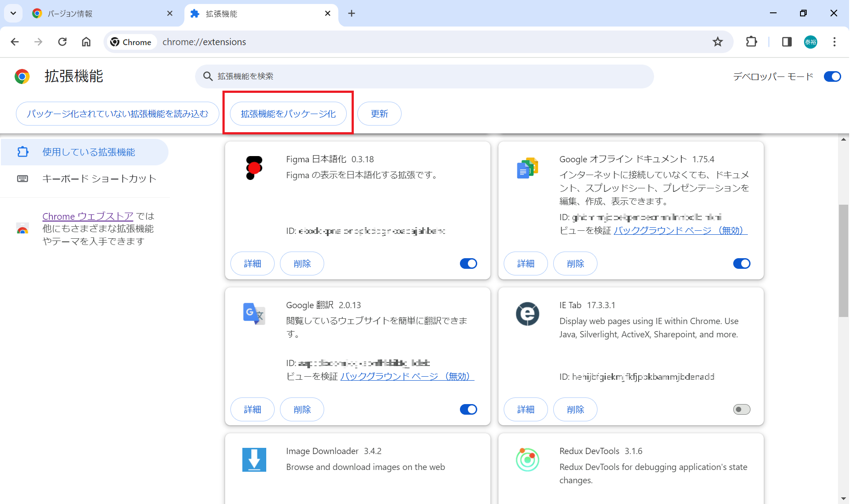850x504 pixels.
Task: Click the Google 翻訳 2.0.13 title text
Action: (x=323, y=305)
